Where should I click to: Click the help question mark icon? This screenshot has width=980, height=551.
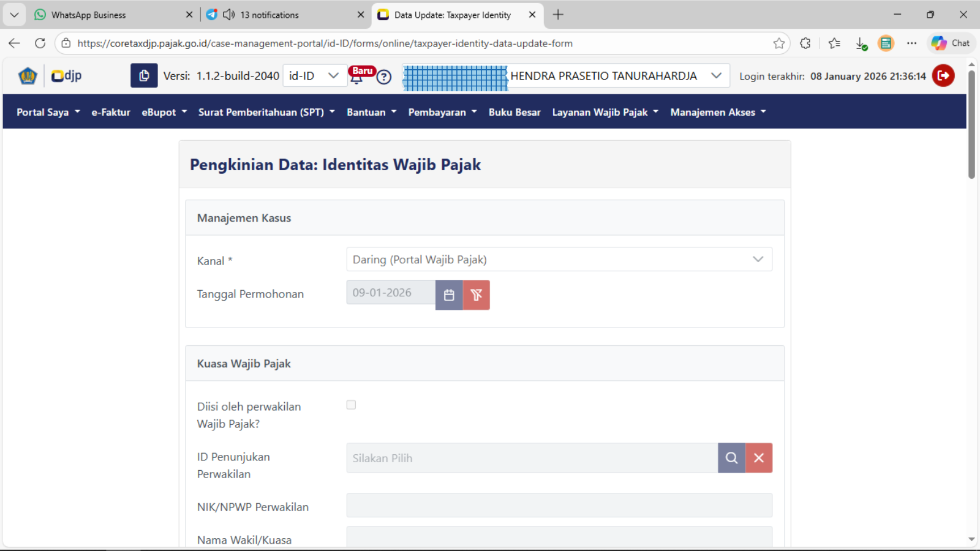[384, 77]
